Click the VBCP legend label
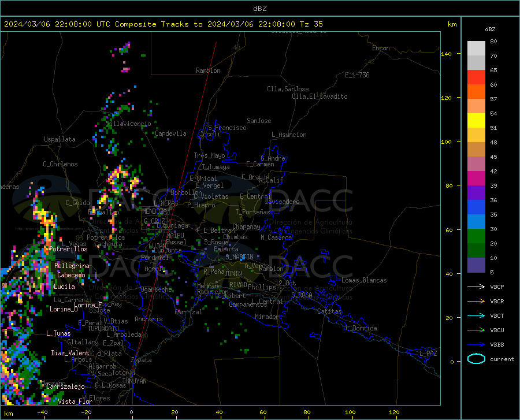This screenshot has height=420, width=520. pyautogui.click(x=497, y=287)
